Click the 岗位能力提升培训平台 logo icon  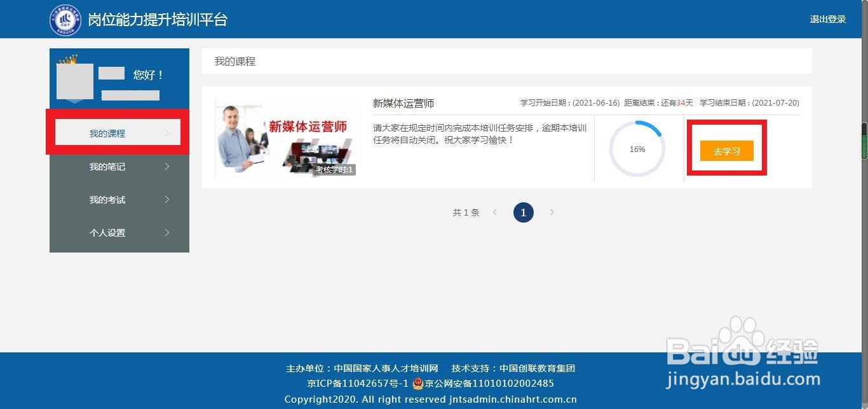pyautogui.click(x=65, y=19)
